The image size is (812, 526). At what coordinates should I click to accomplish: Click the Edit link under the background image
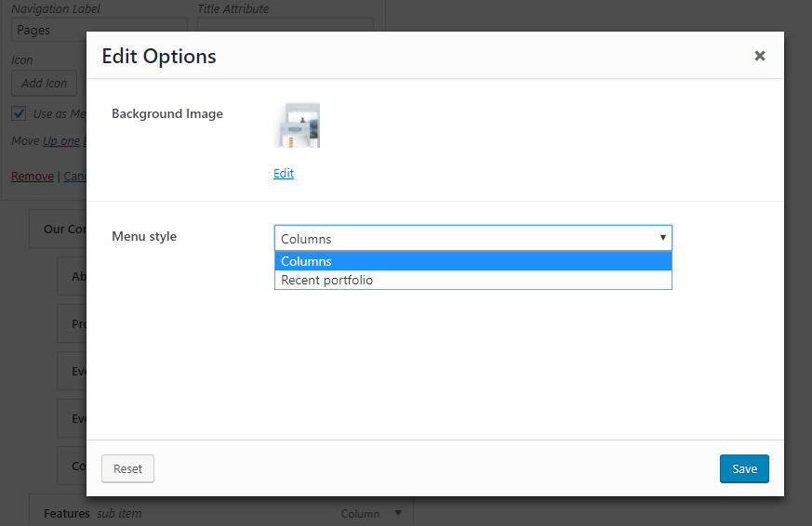coord(284,174)
